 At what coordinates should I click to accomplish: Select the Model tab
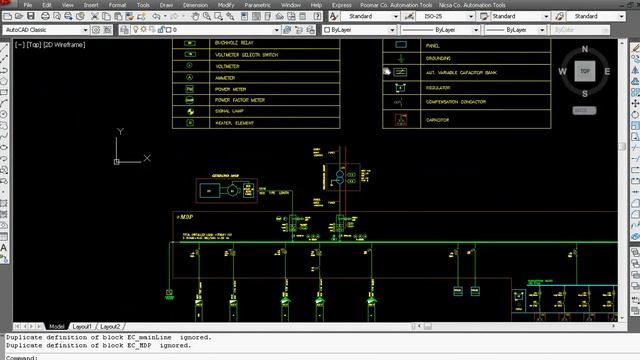click(56, 327)
